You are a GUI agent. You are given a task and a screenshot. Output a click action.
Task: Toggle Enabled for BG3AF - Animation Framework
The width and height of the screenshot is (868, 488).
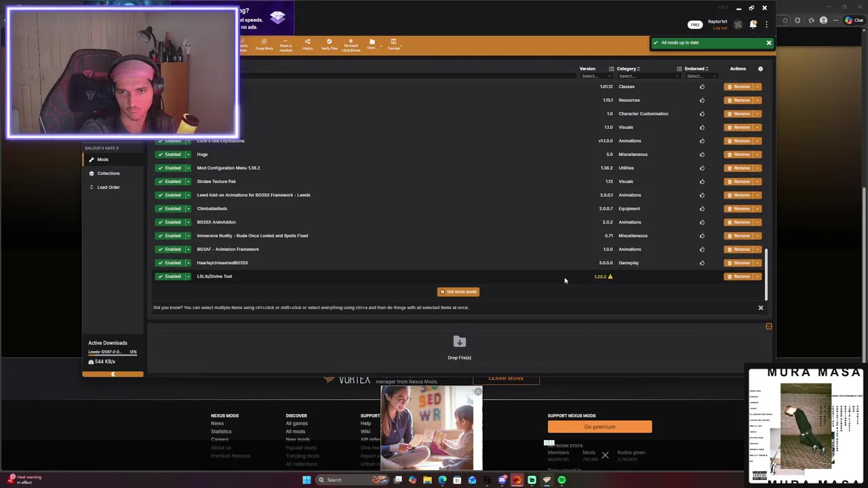point(170,249)
